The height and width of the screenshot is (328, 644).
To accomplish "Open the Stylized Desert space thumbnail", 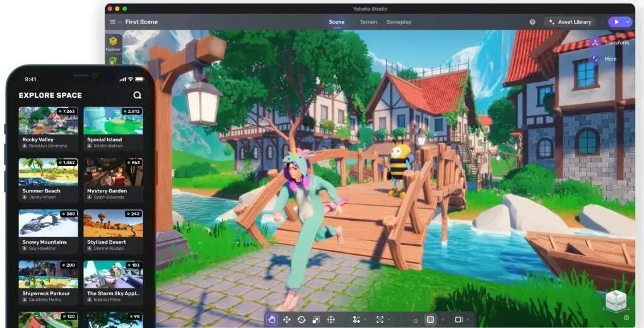I will click(114, 223).
